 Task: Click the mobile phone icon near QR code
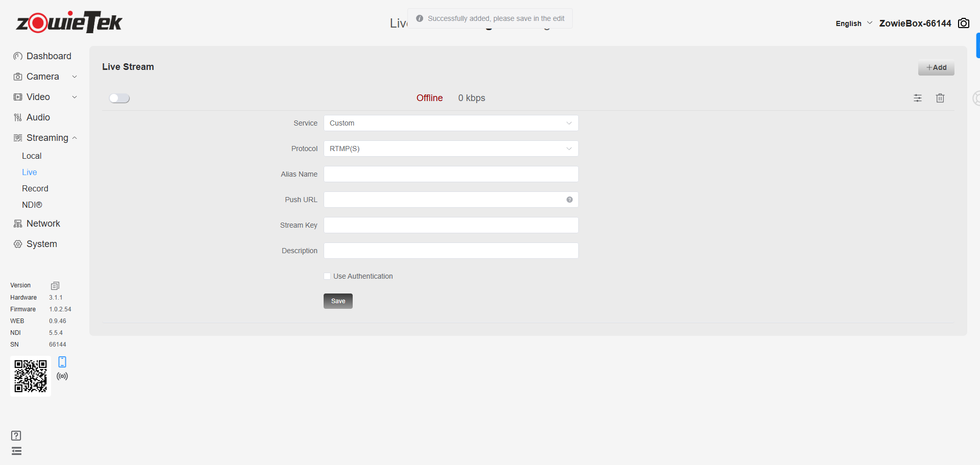coord(62,362)
